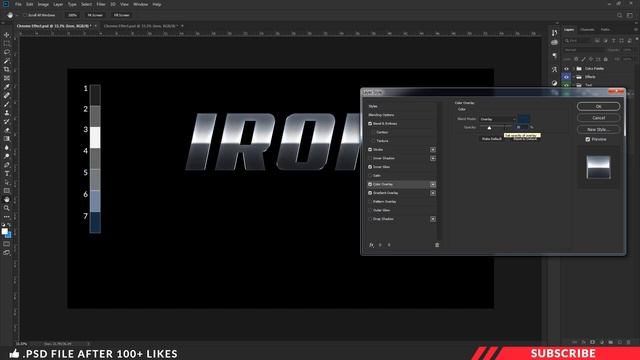Add another Gradient Overlay with plus button

[433, 193]
